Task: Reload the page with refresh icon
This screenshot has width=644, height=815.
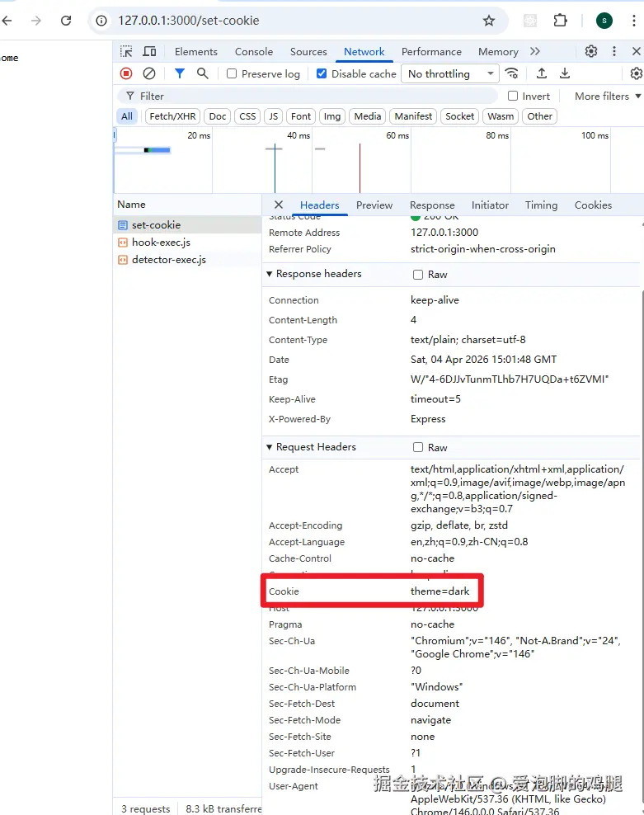Action: pos(66,21)
